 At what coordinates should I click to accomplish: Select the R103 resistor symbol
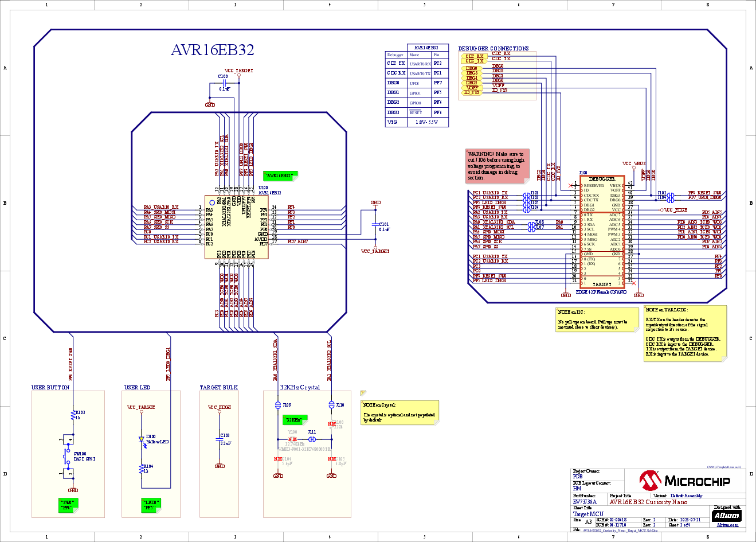[x=73, y=415]
